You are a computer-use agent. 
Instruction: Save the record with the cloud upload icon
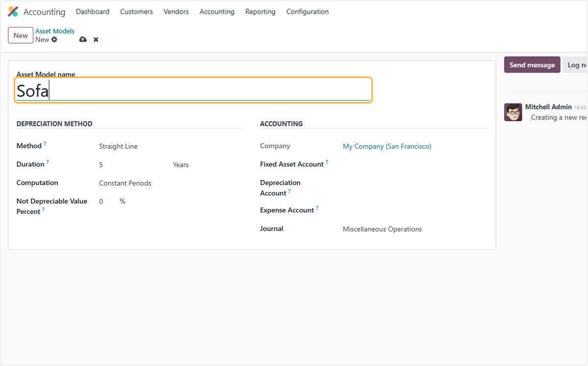point(83,39)
